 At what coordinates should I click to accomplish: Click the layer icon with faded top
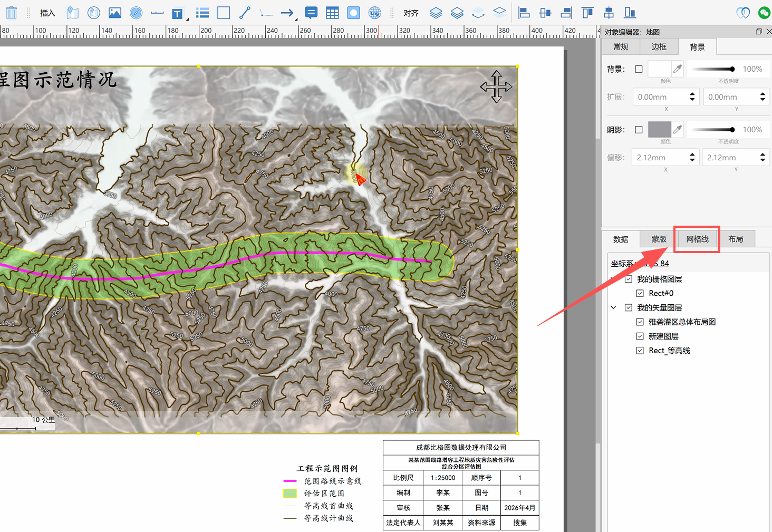pyautogui.click(x=478, y=13)
